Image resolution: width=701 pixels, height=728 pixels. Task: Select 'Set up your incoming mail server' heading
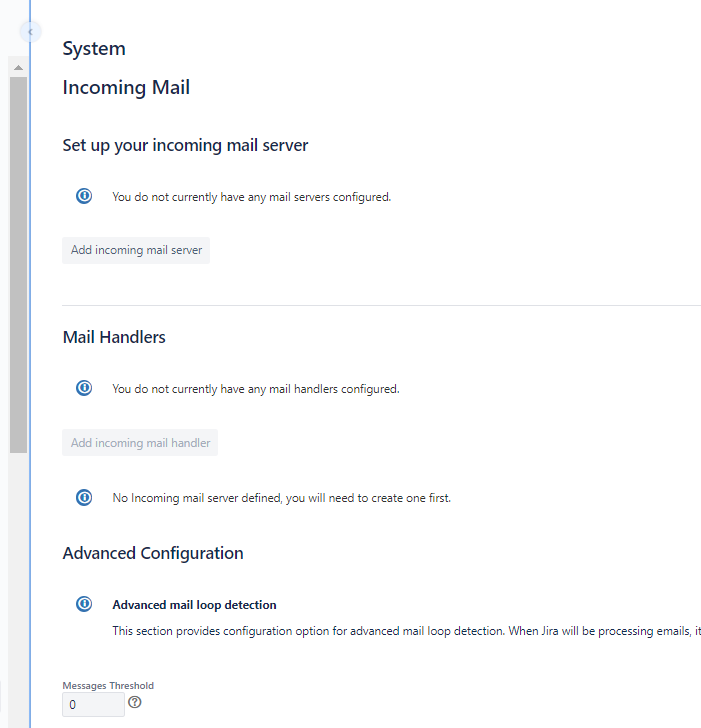185,145
